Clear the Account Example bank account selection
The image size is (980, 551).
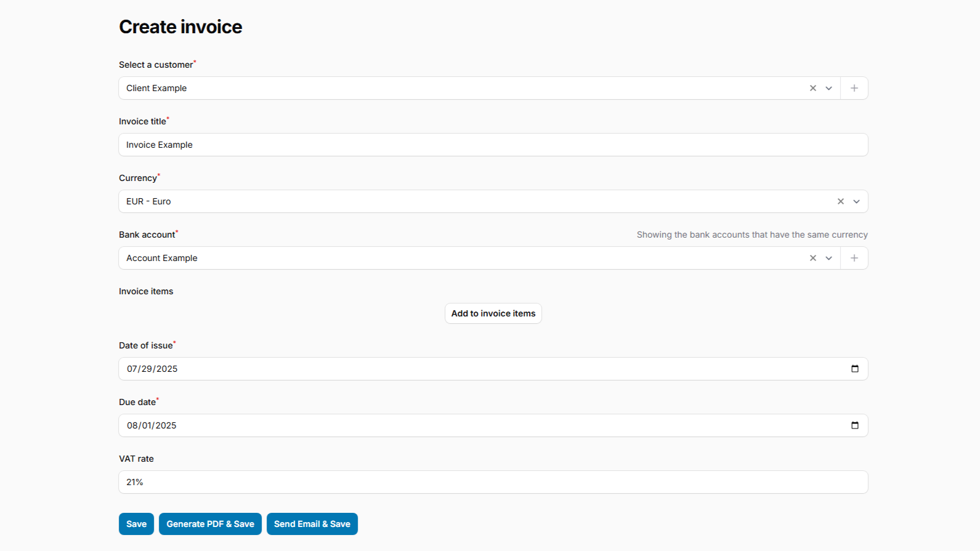coord(812,258)
